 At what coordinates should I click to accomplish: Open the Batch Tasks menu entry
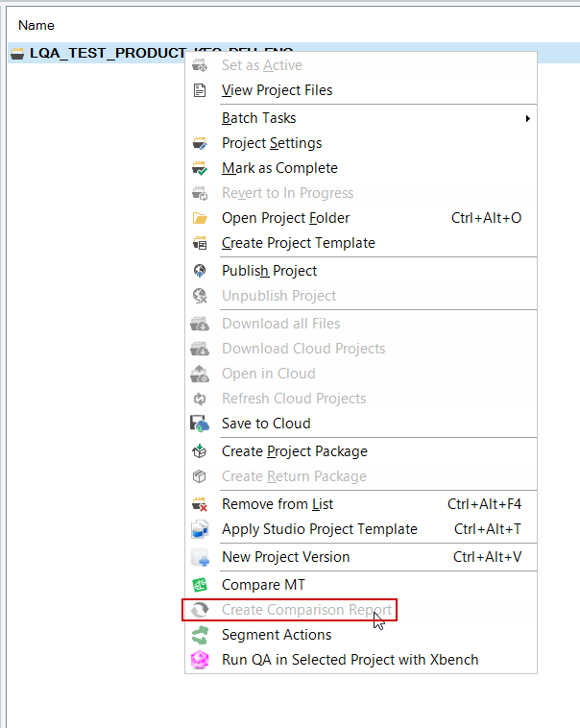(x=258, y=118)
